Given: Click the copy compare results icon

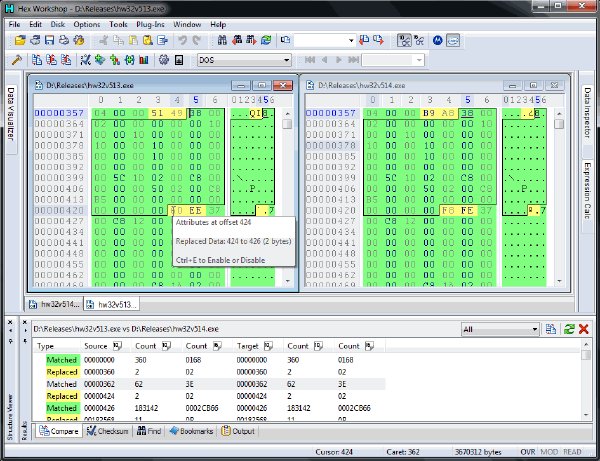Looking at the screenshot, I should (551, 329).
